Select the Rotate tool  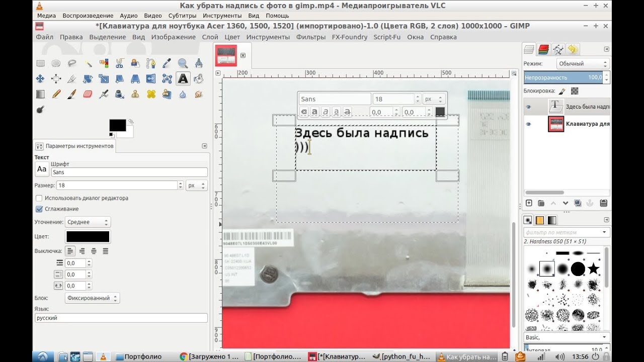coord(88,79)
